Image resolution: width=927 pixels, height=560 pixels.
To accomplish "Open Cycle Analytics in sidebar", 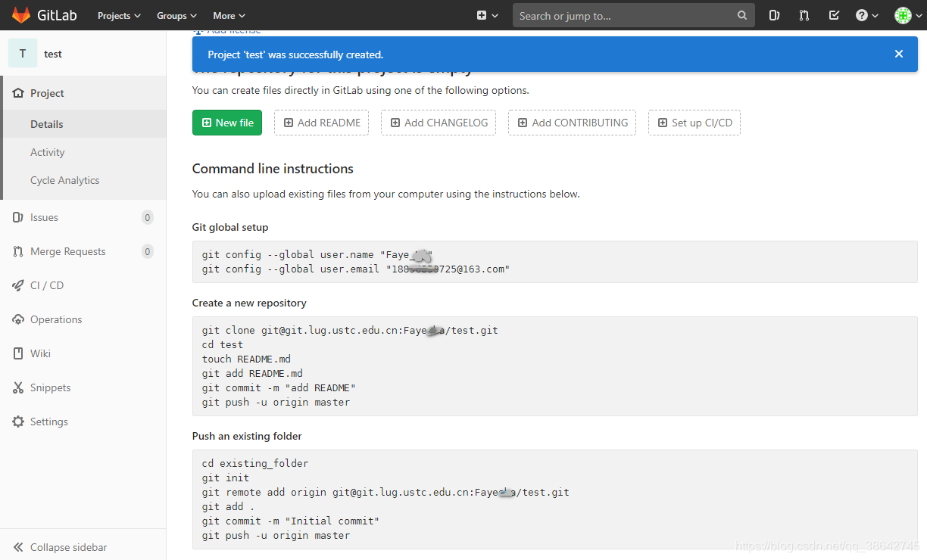I will tap(83, 180).
